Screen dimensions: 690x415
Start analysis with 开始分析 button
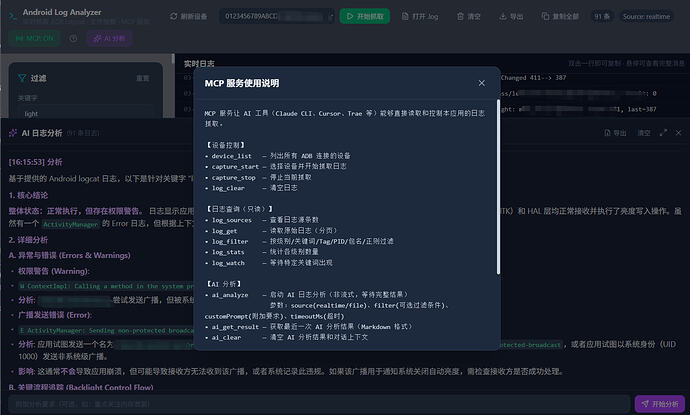click(x=660, y=404)
